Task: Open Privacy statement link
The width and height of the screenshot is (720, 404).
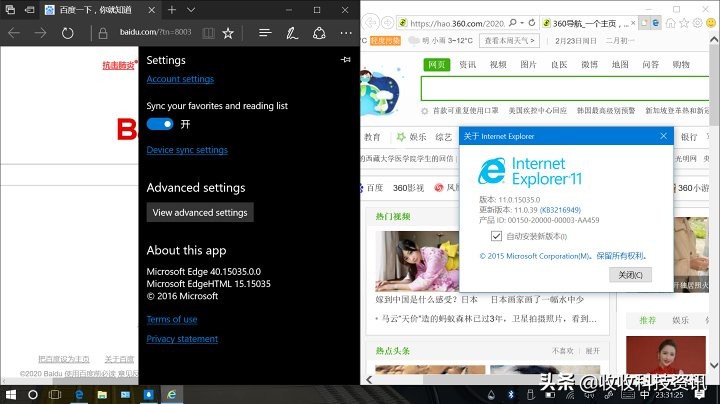Action: 182,339
